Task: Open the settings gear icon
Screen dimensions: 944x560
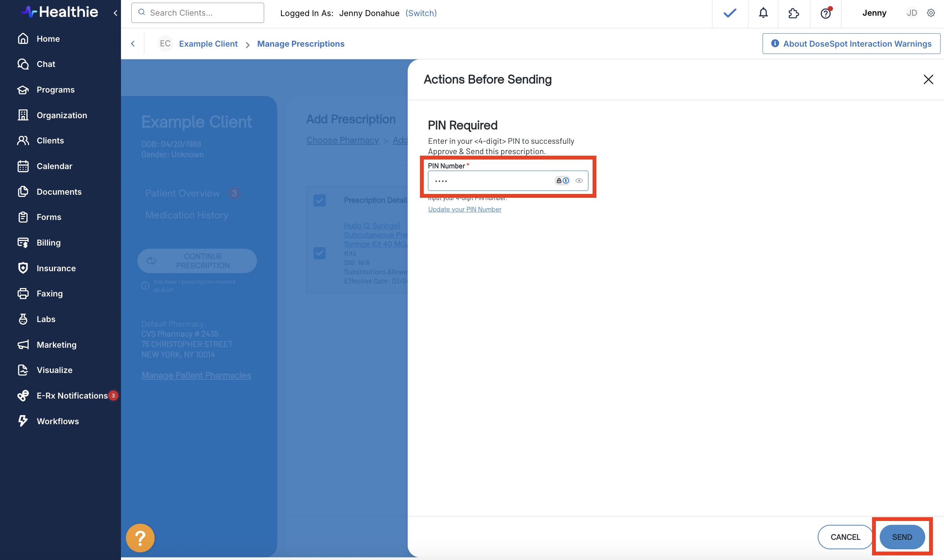Action: coord(931,13)
